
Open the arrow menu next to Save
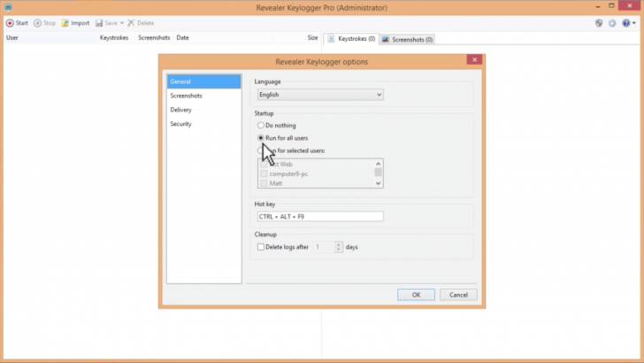(x=122, y=23)
